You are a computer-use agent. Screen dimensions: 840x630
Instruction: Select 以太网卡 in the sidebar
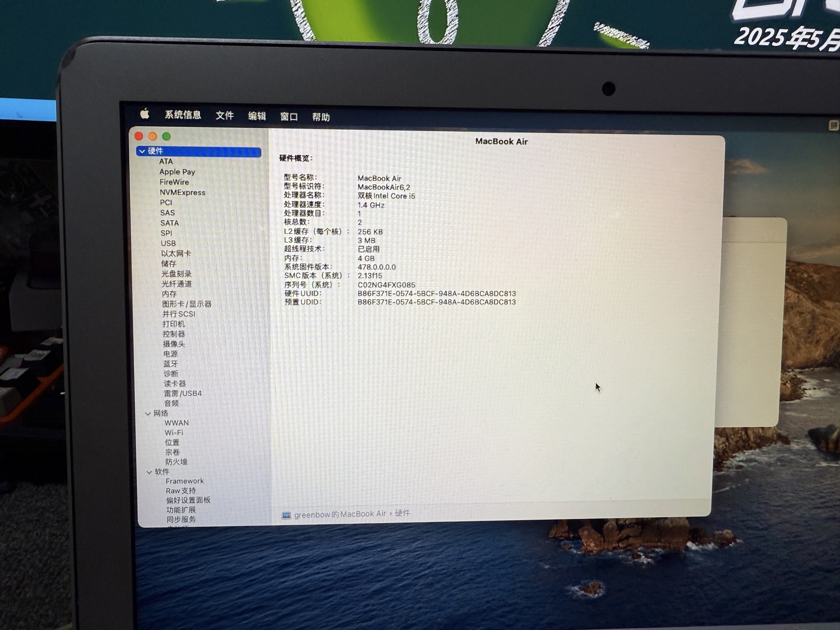(x=176, y=254)
